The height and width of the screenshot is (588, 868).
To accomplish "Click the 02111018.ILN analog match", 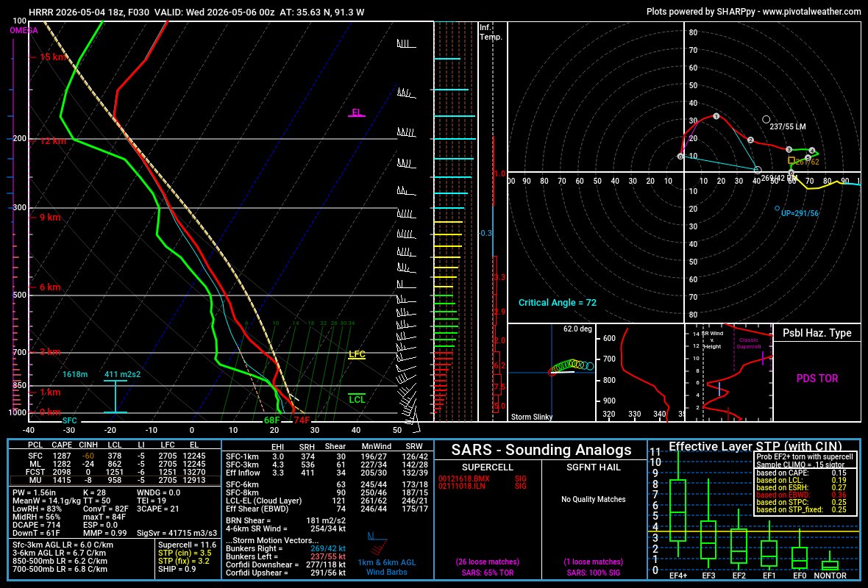I will [x=463, y=487].
